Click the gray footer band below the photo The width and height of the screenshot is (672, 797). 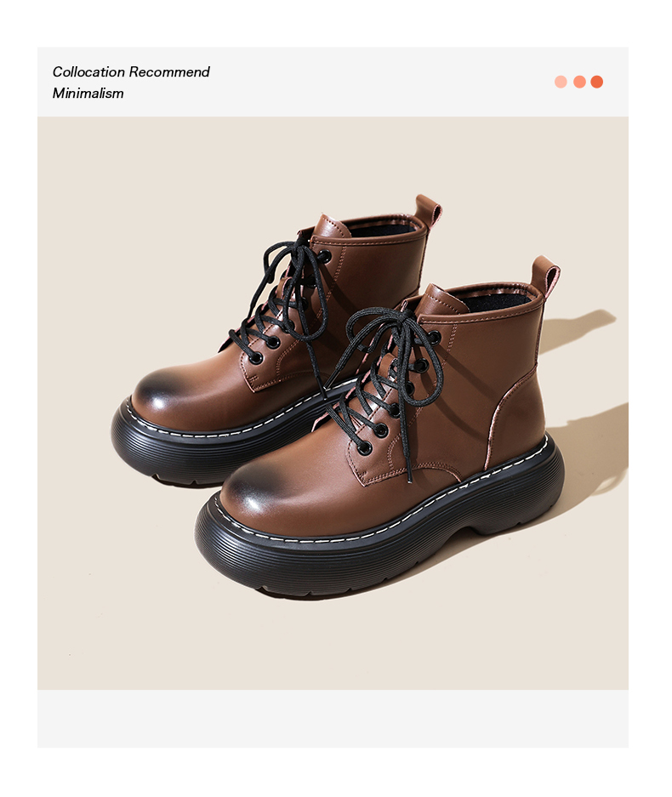[333, 718]
